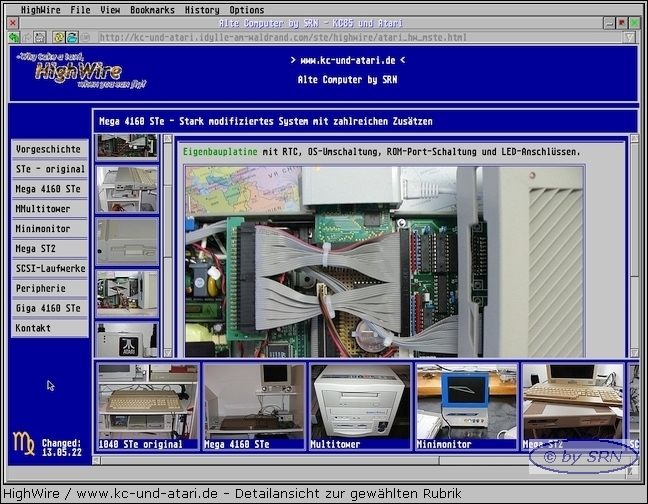Open the MMultitower sidebar link

point(50,209)
